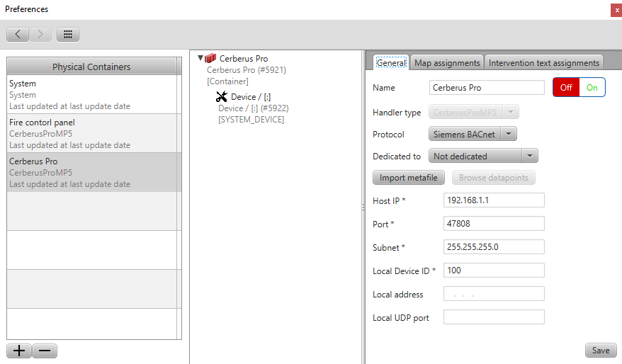
Task: Click the wrench Device tree icon
Action: pos(222,97)
